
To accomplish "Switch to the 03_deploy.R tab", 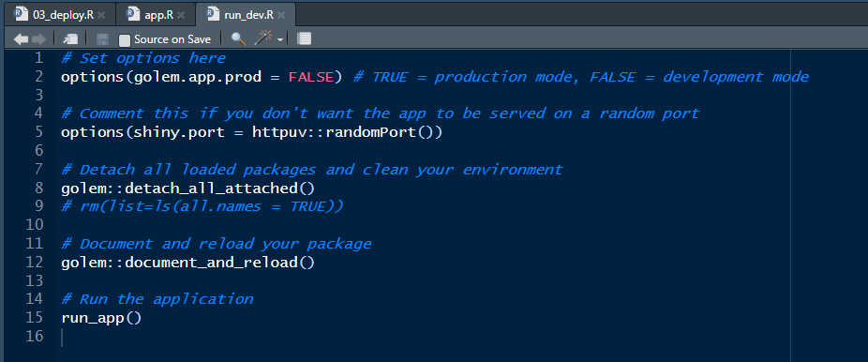I will 59,15.
